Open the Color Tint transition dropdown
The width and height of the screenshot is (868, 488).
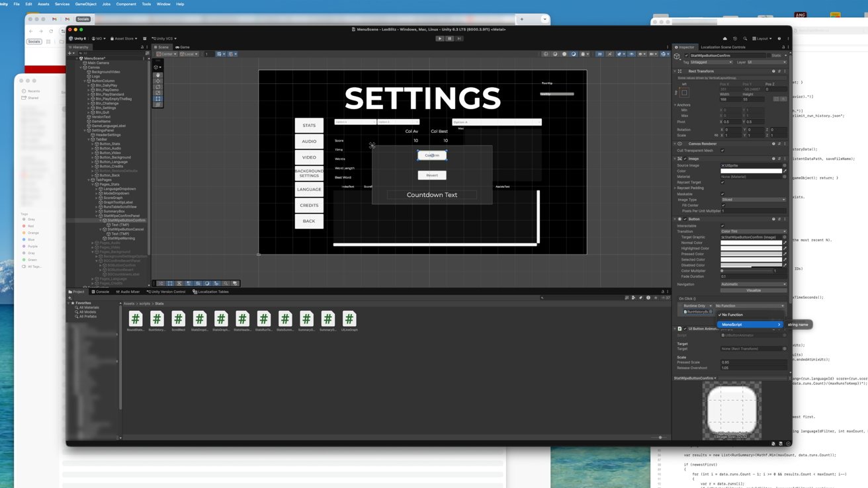[752, 231]
